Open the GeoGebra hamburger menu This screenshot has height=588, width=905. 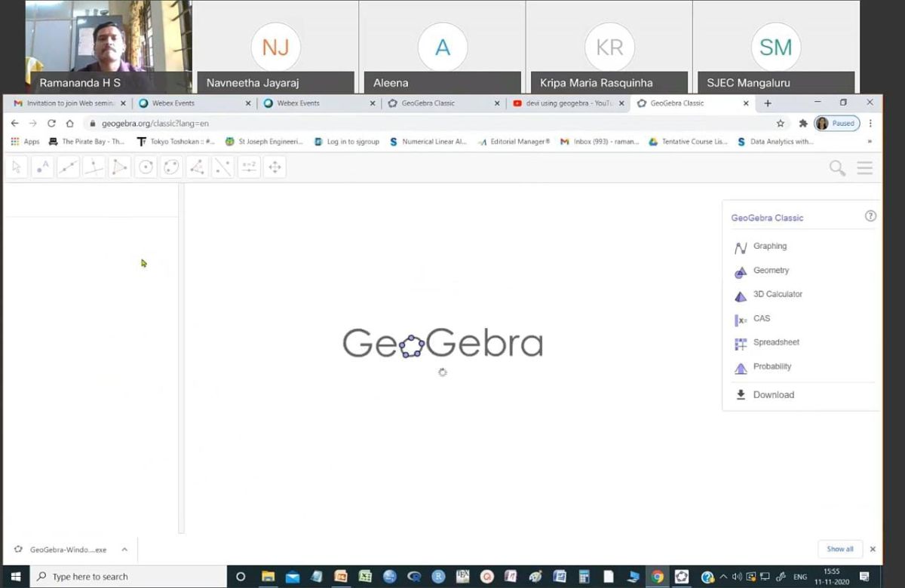click(x=865, y=168)
